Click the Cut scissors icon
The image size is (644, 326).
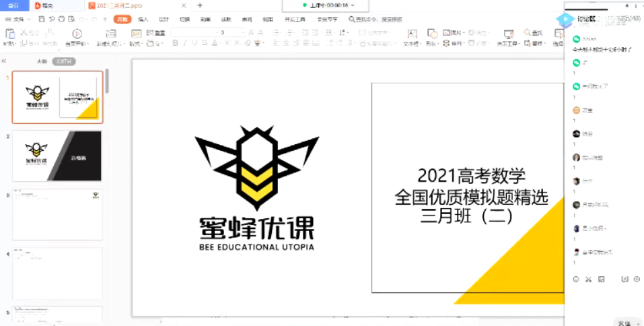tap(24, 33)
